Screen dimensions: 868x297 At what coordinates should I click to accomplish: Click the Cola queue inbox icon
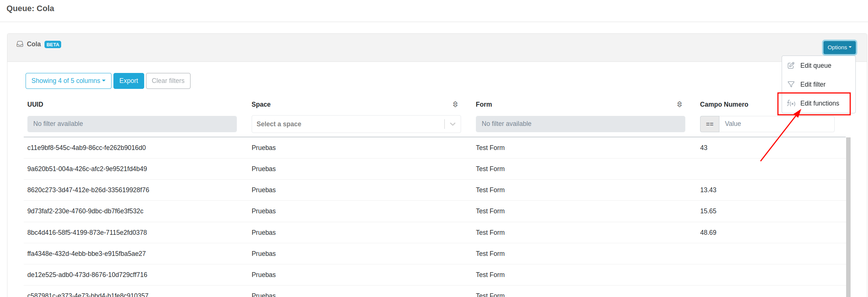pos(20,44)
